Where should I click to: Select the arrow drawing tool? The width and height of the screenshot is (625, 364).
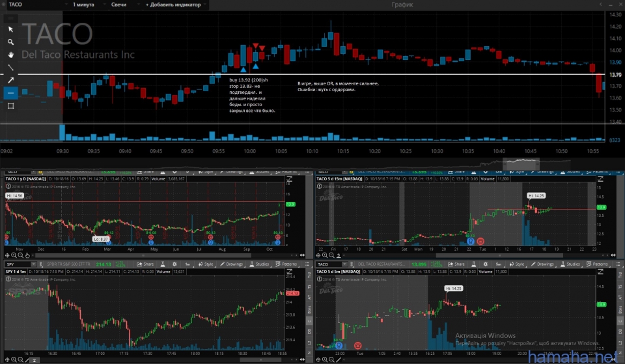click(x=11, y=80)
